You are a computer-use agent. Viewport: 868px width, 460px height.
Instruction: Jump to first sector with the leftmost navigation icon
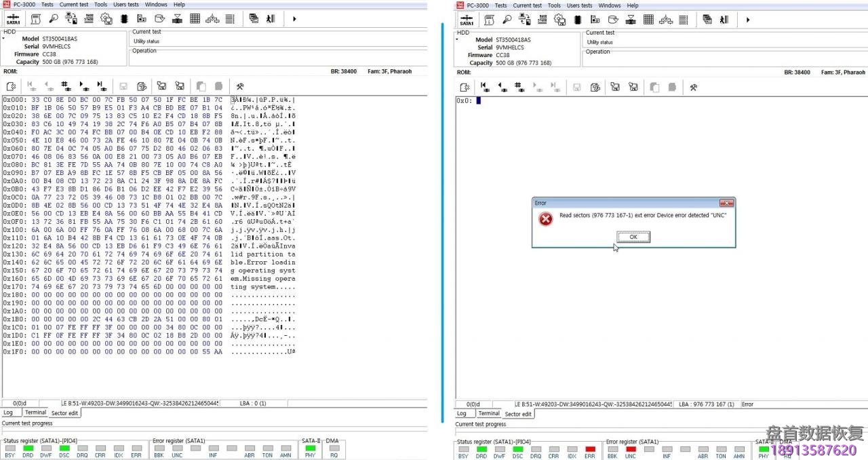pyautogui.click(x=29, y=86)
